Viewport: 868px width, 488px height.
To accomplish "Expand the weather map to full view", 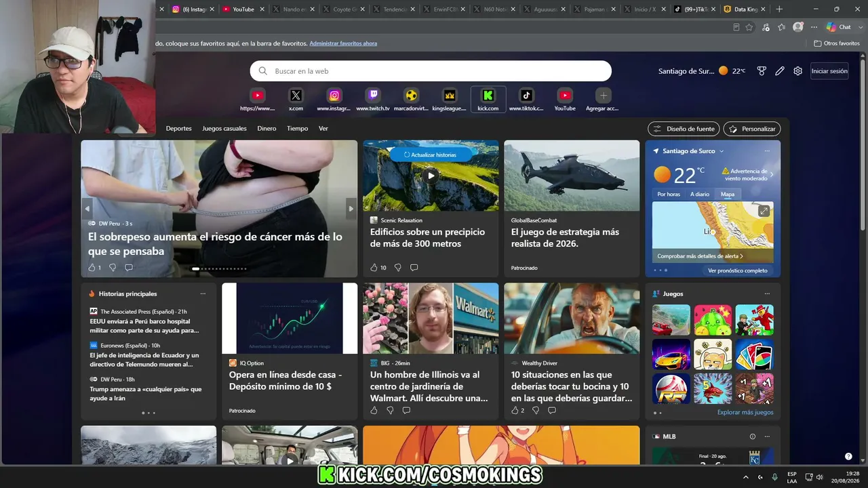I will (x=764, y=211).
